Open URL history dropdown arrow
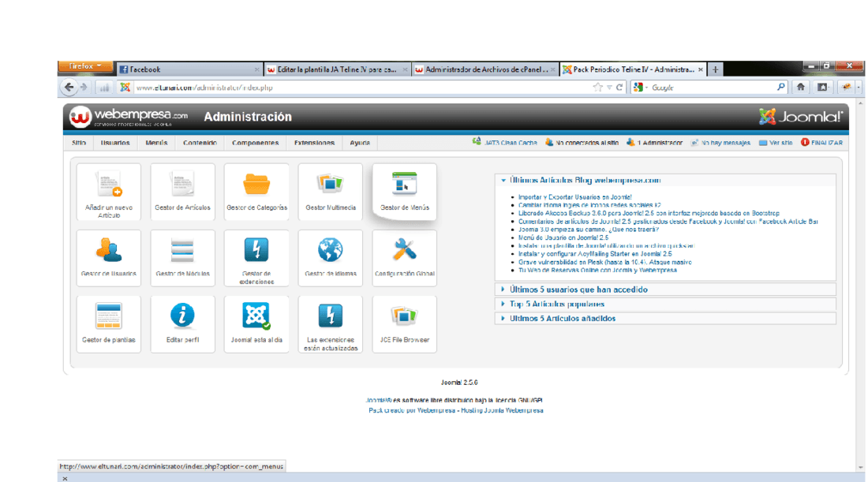The width and height of the screenshot is (868, 482). tap(609, 88)
